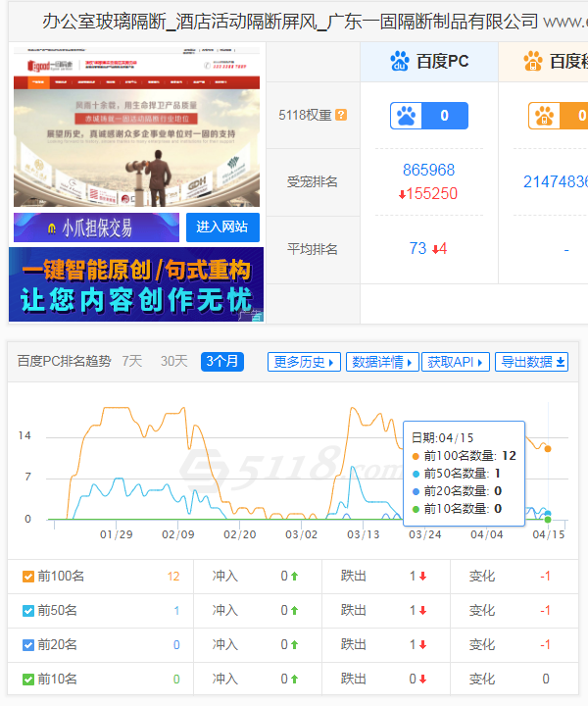Switch trend range to 7天
Image resolution: width=588 pixels, height=706 pixels.
(132, 361)
